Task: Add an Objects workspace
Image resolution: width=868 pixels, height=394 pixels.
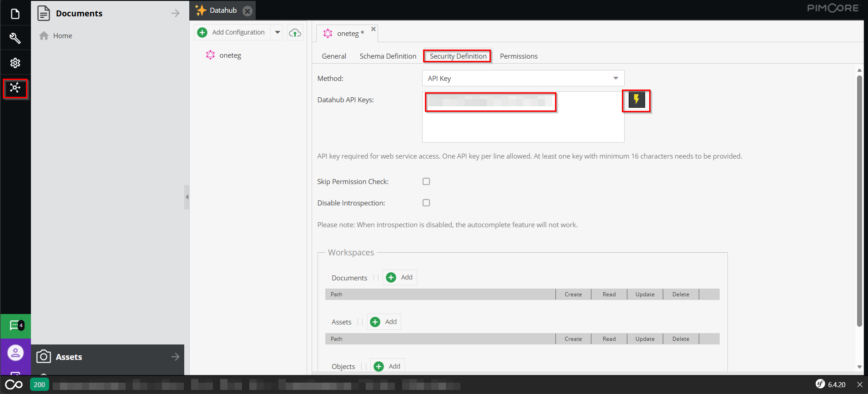Action: (x=388, y=366)
